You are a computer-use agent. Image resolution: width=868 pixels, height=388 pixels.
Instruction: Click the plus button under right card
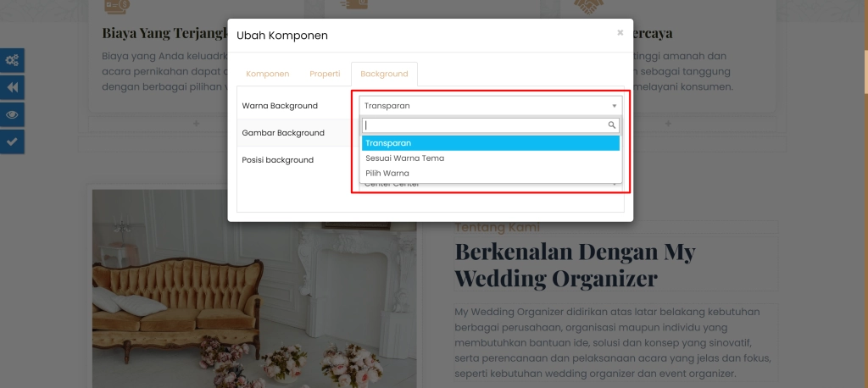tap(668, 124)
